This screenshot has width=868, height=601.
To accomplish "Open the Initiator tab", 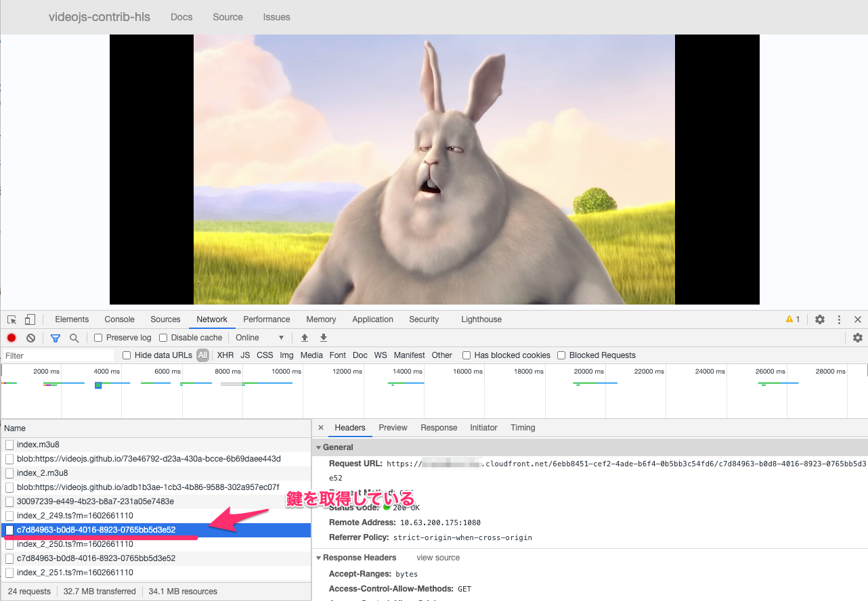I will tap(483, 428).
